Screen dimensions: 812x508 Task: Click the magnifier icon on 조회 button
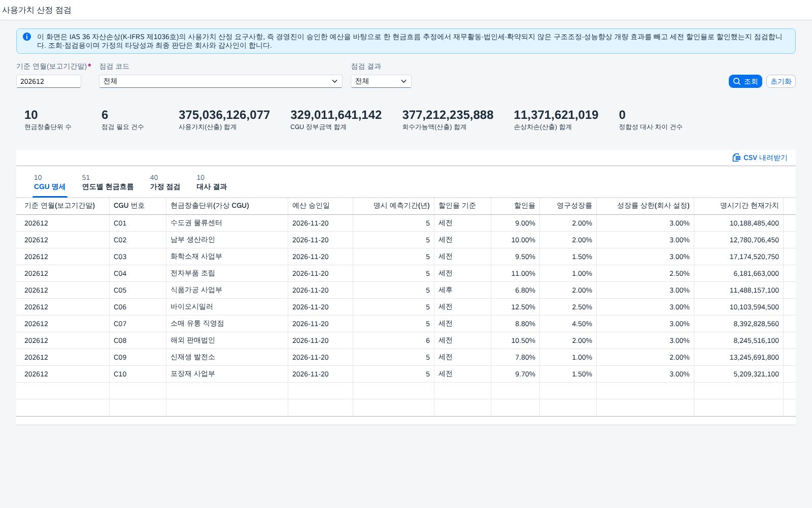737,81
